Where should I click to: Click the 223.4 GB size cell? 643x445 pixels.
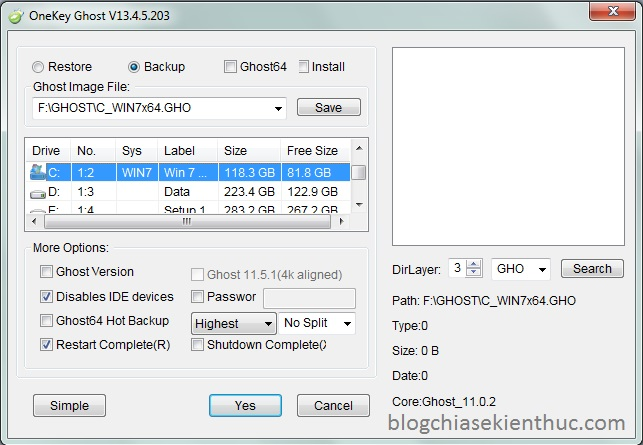coord(249,192)
